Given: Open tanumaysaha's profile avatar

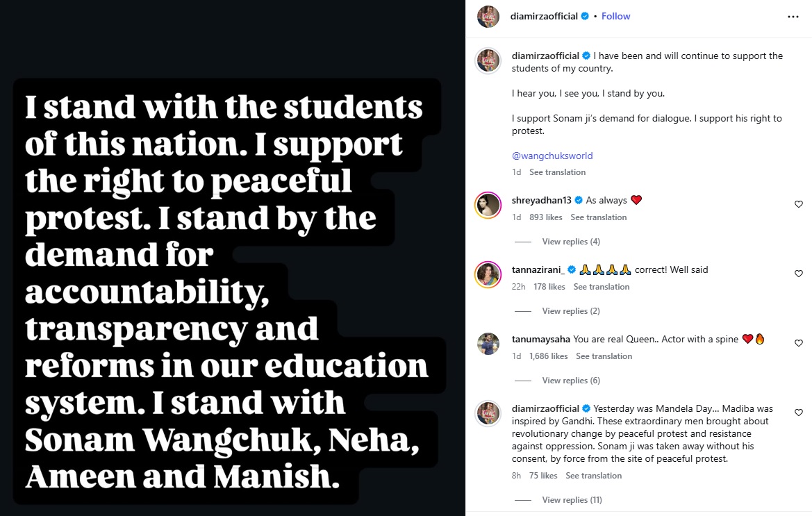Looking at the screenshot, I should coord(488,344).
